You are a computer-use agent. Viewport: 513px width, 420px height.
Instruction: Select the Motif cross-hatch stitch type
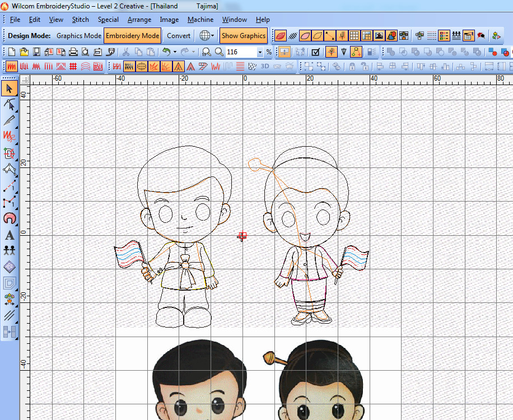coord(73,67)
